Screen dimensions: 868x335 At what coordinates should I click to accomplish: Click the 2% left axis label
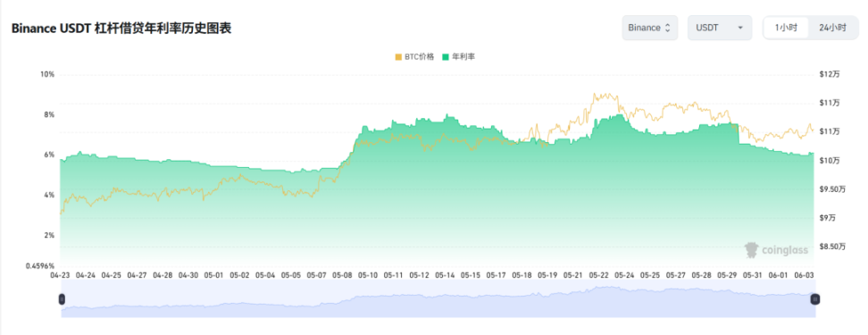pyautogui.click(x=50, y=235)
